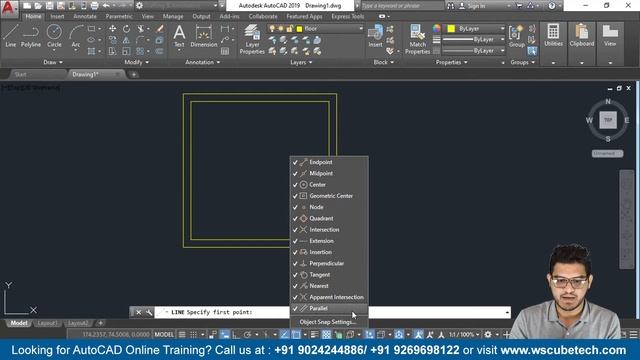Expand the Annotation panel dropdown
Viewport: 640px width, 360px height.
[x=202, y=62]
